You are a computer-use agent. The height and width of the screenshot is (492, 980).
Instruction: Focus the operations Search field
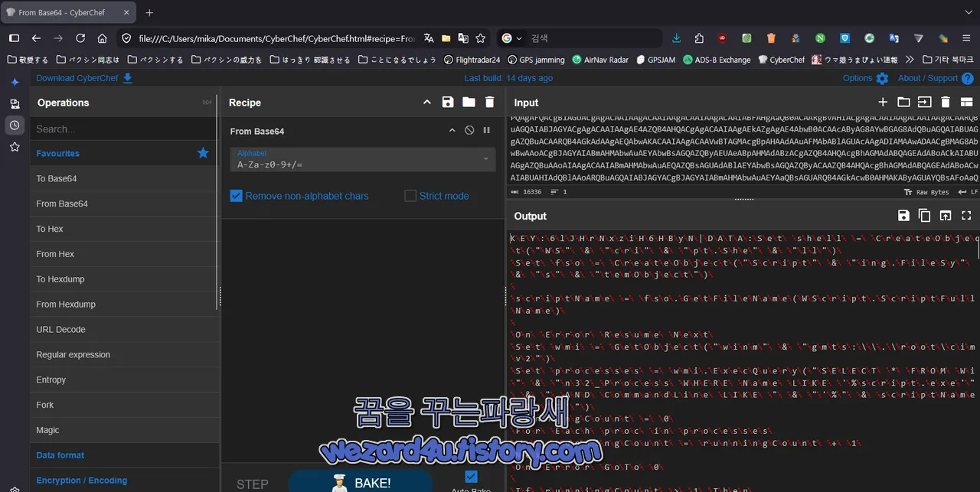click(123, 129)
